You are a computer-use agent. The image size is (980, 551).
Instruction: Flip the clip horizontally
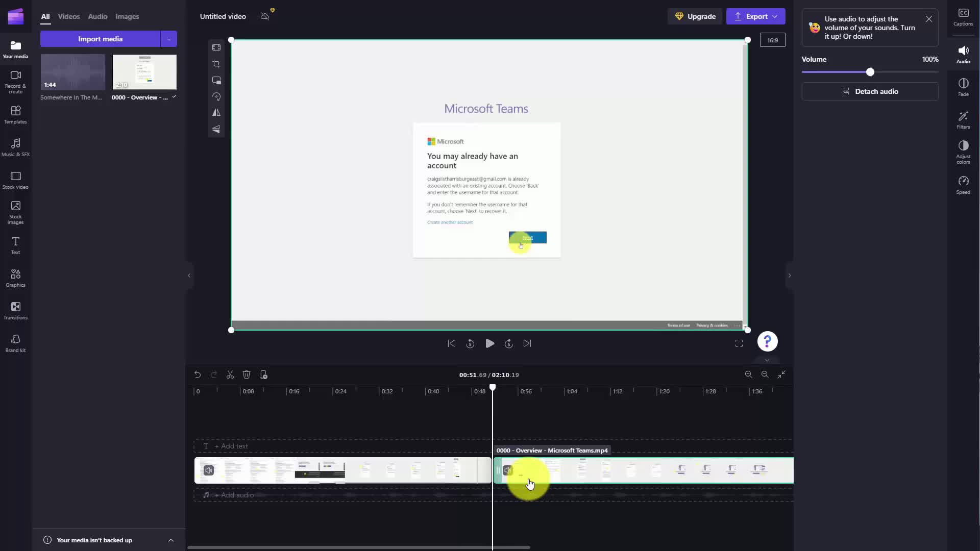[216, 113]
